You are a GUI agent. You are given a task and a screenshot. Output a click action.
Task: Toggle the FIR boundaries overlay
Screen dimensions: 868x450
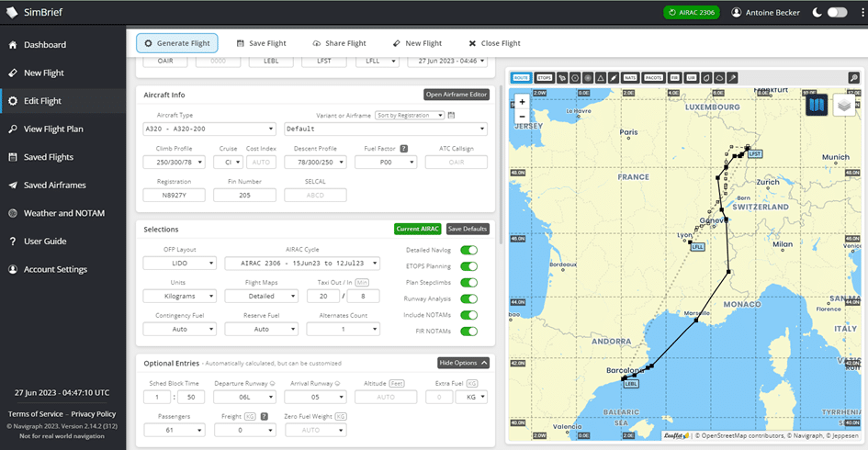(674, 78)
